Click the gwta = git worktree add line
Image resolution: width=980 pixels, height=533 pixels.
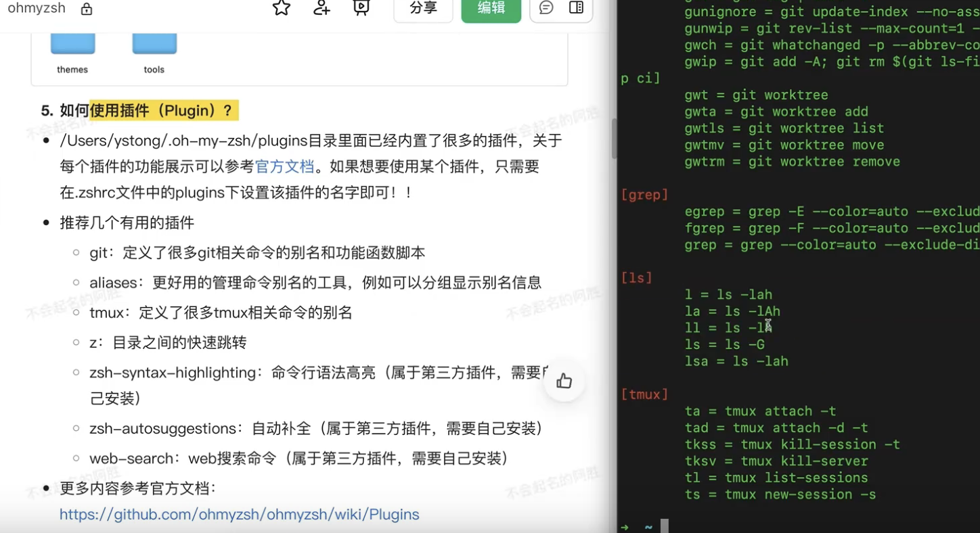click(776, 112)
